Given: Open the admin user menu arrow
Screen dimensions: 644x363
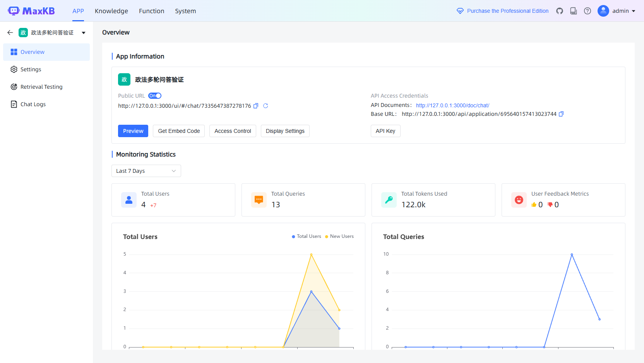Looking at the screenshot, I should point(634,11).
